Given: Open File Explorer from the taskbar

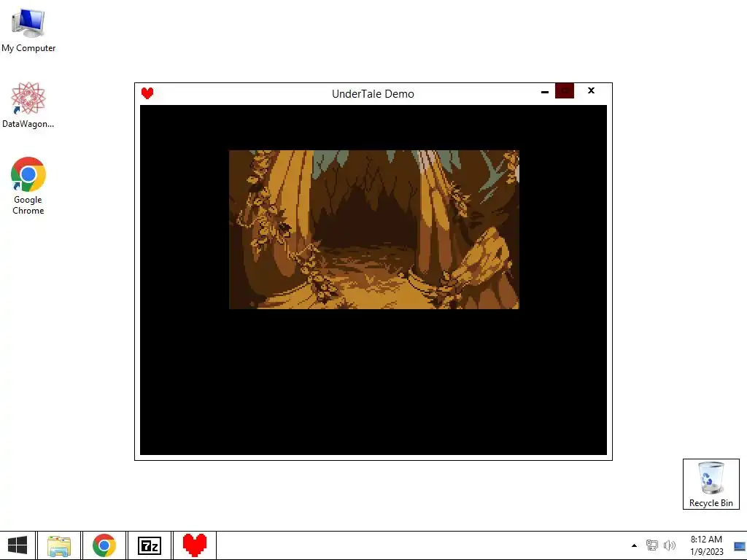Looking at the screenshot, I should pos(59,545).
